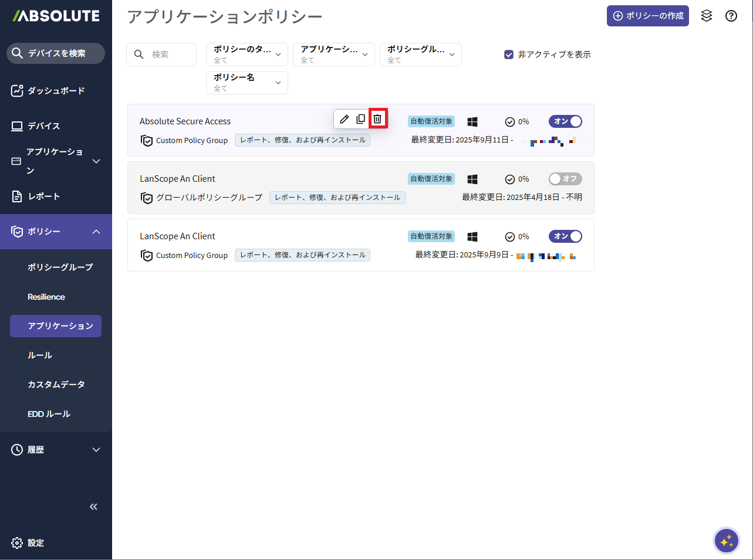Image resolution: width=753 pixels, height=560 pixels.
Task: Click the ポリシーの作成 button
Action: (648, 16)
